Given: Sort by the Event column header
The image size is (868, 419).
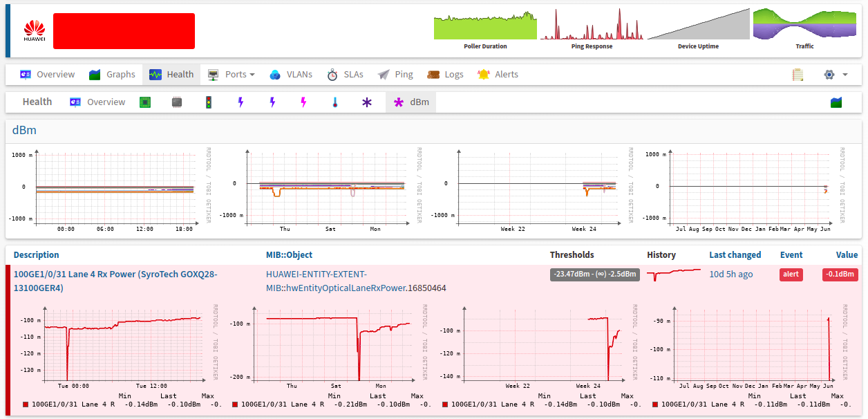Looking at the screenshot, I should 791,255.
